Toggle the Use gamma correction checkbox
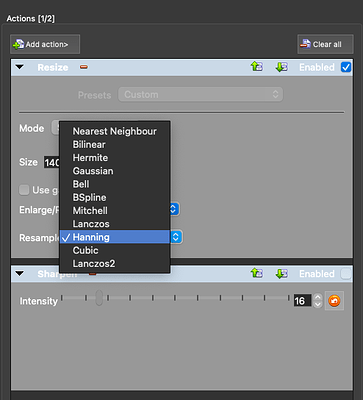Image resolution: width=363 pixels, height=400 pixels. point(24,190)
